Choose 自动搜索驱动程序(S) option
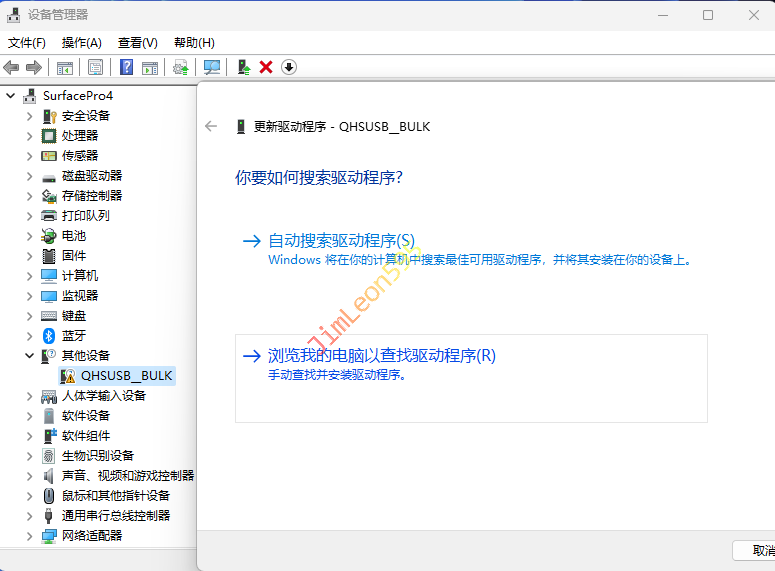Viewport: 775px width, 571px height. coord(341,240)
